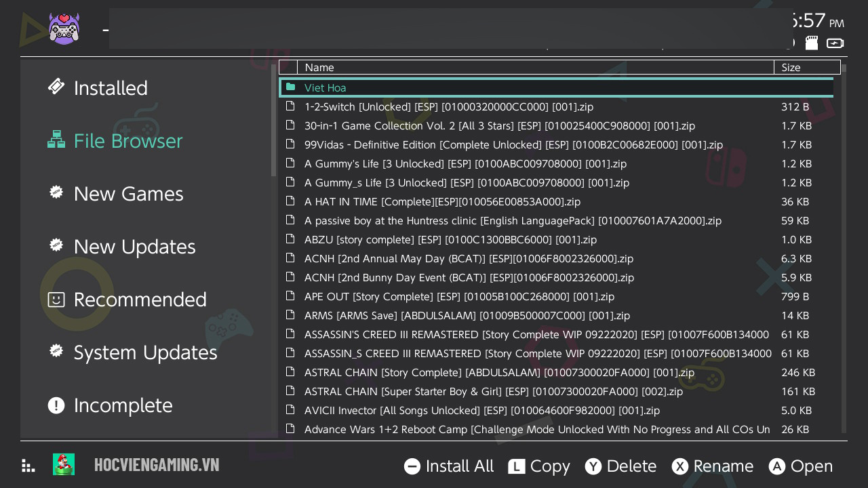Viewport: 868px width, 488px height.
Task: Click file icon for ARMS Save zip
Action: 290,315
